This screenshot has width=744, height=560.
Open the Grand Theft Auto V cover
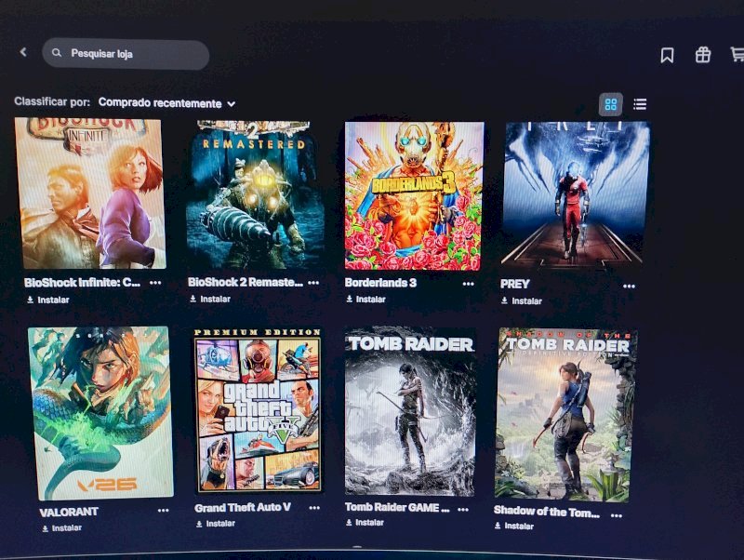pos(259,410)
